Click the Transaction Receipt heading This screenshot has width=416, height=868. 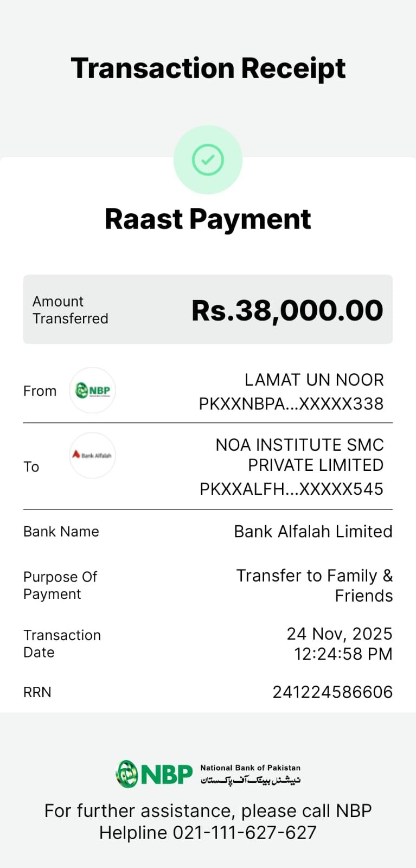click(x=208, y=68)
